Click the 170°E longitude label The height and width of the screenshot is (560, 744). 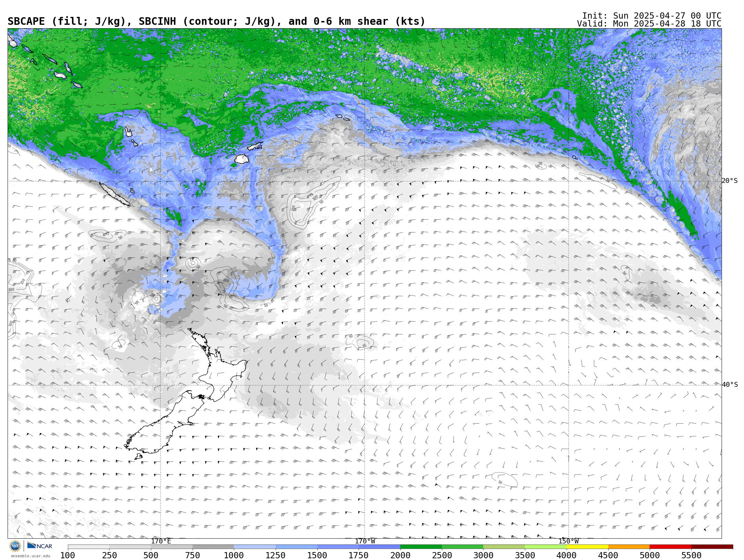(161, 541)
